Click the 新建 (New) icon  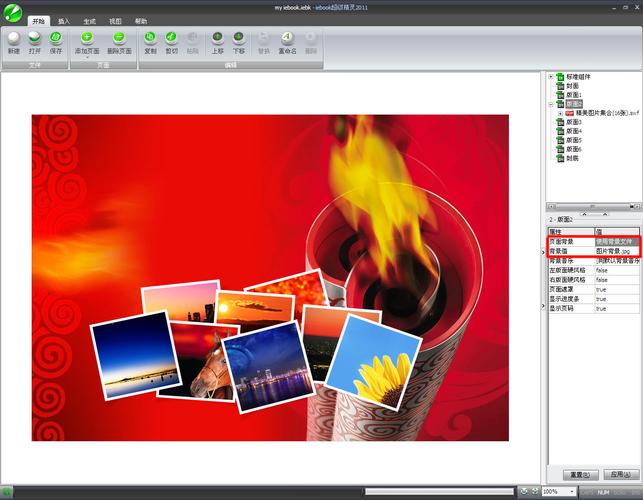(x=13, y=39)
